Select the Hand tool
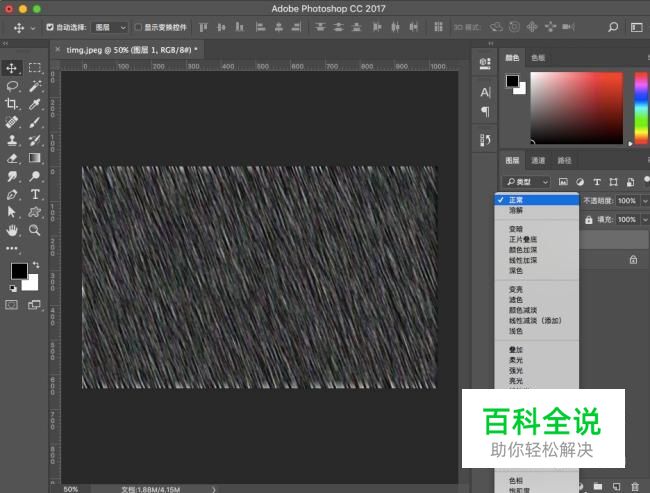The width and height of the screenshot is (650, 493). click(x=12, y=230)
